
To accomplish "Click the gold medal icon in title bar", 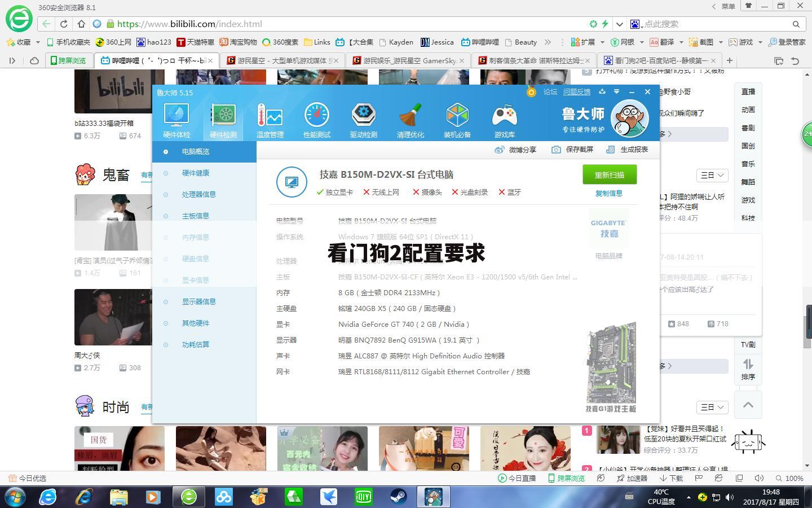I will coord(531,91).
